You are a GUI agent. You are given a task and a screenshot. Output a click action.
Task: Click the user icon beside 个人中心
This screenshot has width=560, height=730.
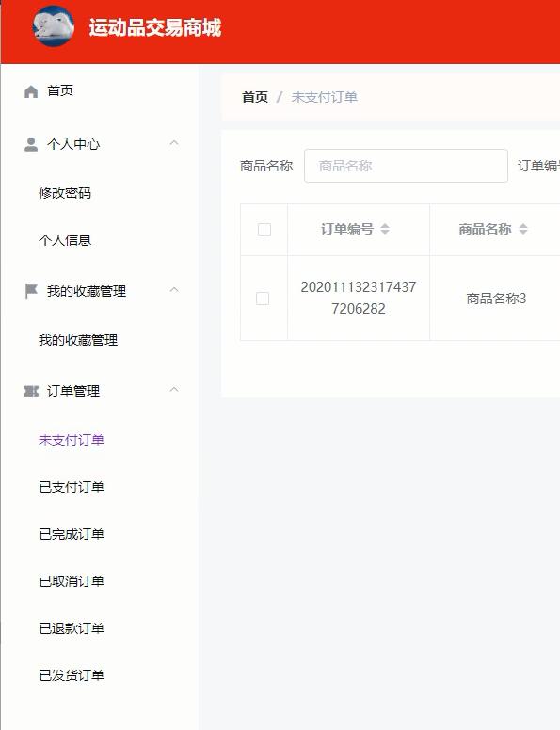pos(31,144)
